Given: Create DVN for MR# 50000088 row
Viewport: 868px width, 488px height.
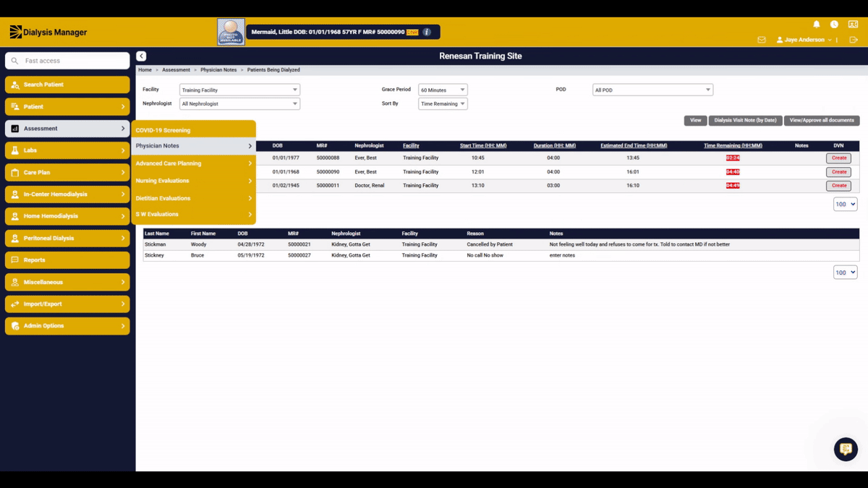Looking at the screenshot, I should click(x=838, y=158).
